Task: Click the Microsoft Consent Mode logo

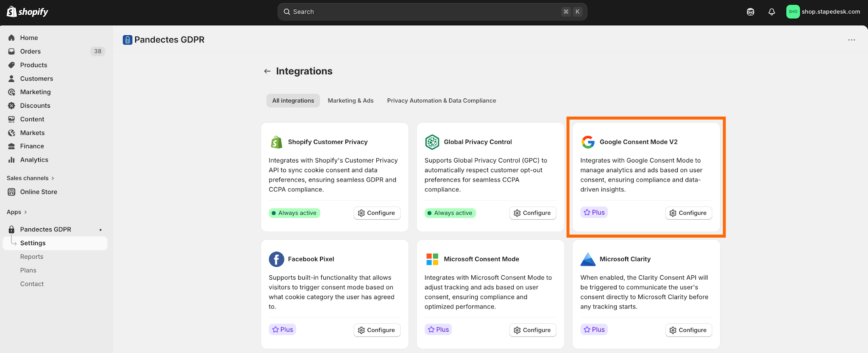Action: [432, 259]
